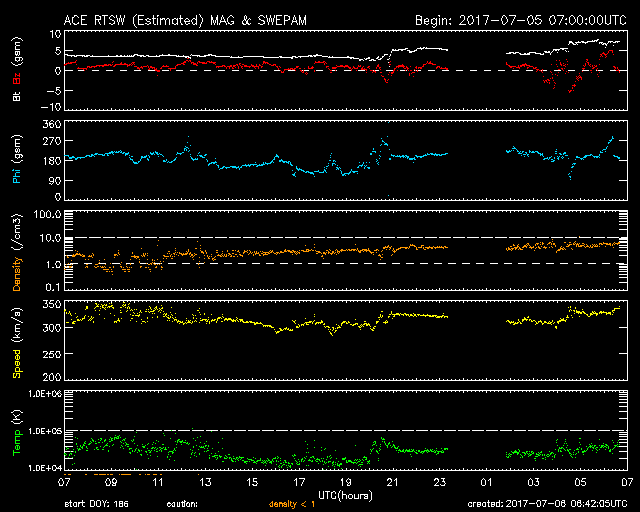Click the plot title ACE RTSW (Estimated) MAG & SWEPAM
640x512 pixels.
click(x=185, y=20)
